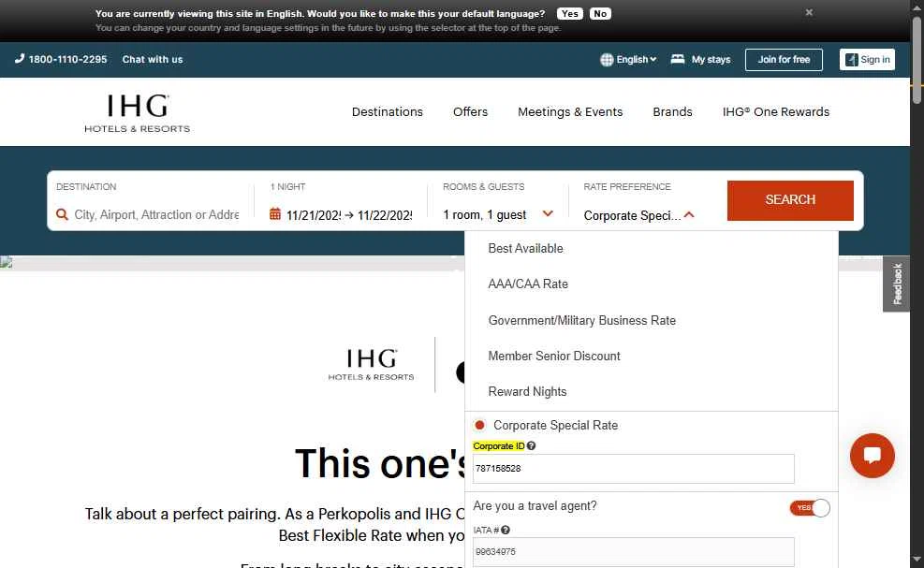Click the check-in date 11/21 field

pos(314,215)
